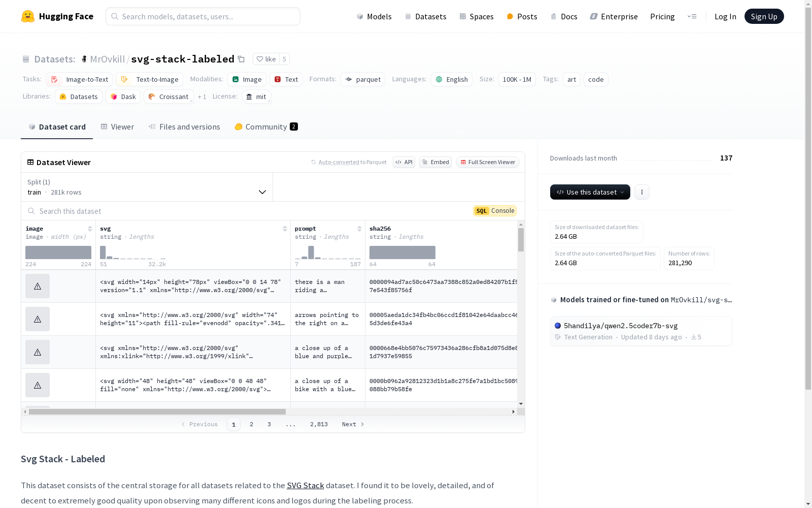Go to page 3 of the dataset
Image resolution: width=812 pixels, height=508 pixels.
click(x=269, y=424)
